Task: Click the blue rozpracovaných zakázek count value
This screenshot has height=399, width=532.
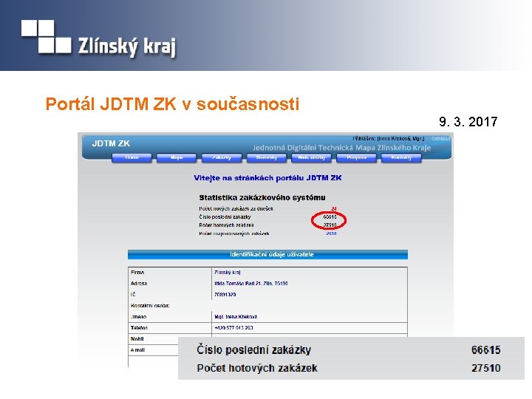Action: pyautogui.click(x=331, y=233)
